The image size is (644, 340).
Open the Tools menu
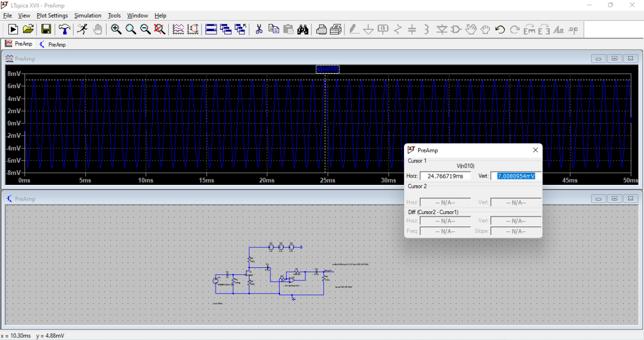coord(114,16)
